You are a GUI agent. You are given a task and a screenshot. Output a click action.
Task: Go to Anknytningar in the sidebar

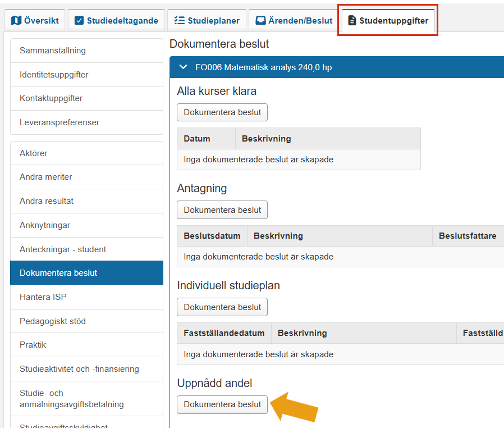click(x=87, y=225)
